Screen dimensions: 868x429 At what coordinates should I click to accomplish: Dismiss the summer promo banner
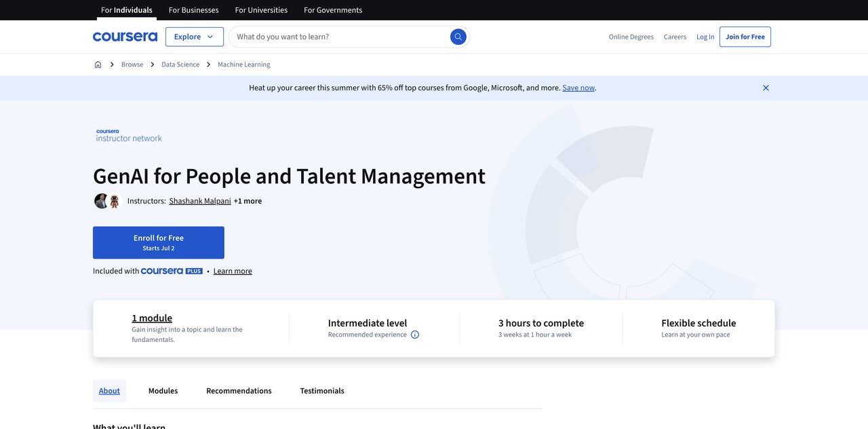click(x=766, y=88)
